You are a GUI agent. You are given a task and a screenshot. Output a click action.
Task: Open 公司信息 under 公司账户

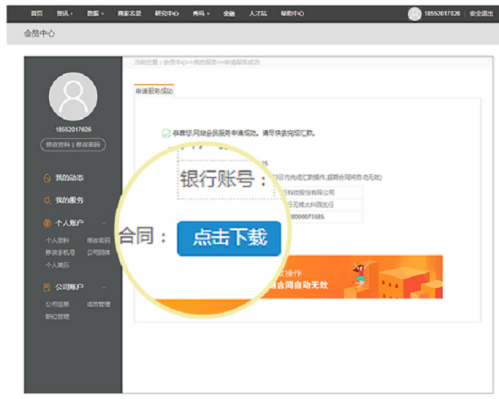57,304
